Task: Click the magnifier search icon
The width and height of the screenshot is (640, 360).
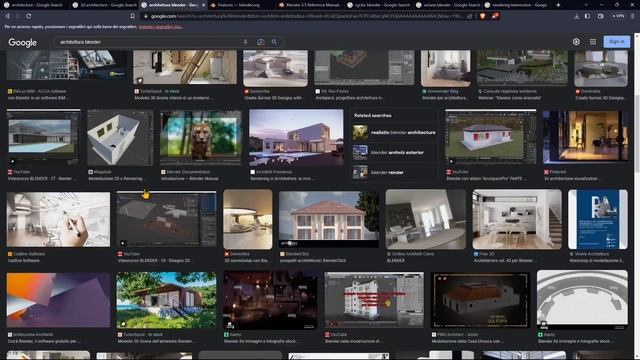Action: (274, 42)
